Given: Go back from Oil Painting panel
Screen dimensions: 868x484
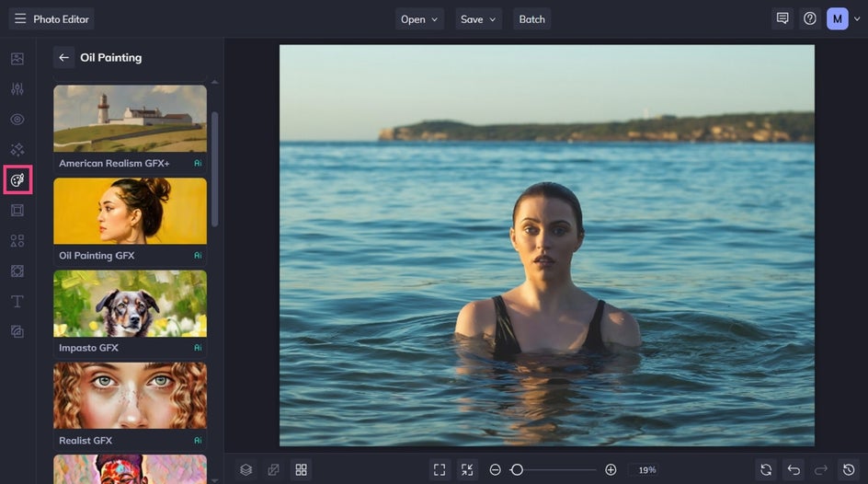Looking at the screenshot, I should click(x=63, y=57).
